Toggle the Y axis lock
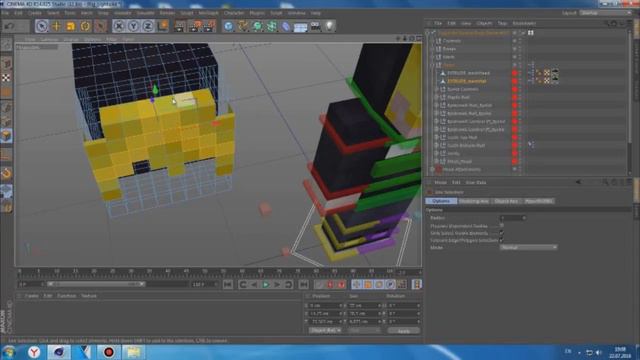Viewport: 640px width, 360px height. click(x=133, y=26)
